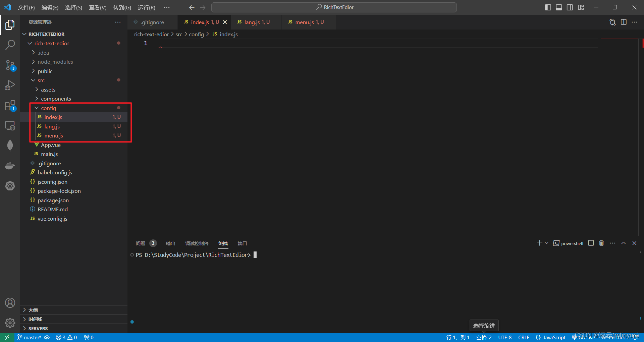Viewport: 644px width, 342px height.
Task: Open the 选择(S) menu
Action: 73,7
